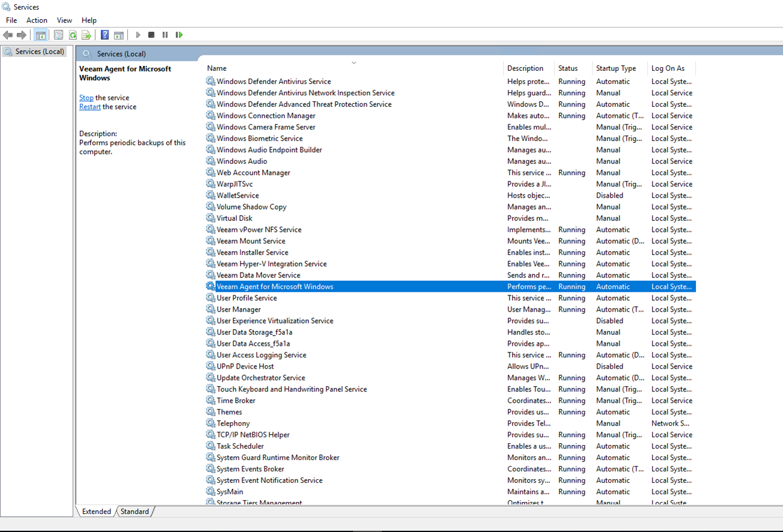
Task: Toggle Show/Hide Console Tree toolbar icon
Action: [40, 35]
